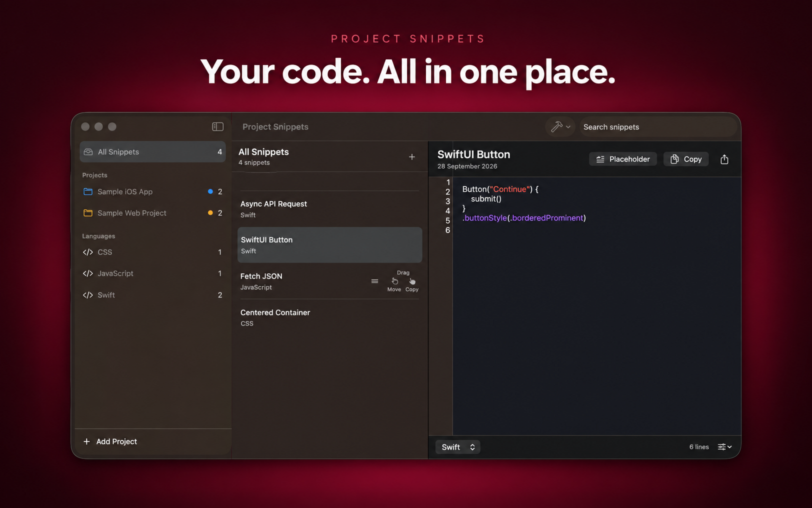
Task: Click the 28 September 2026 date
Action: point(467,166)
